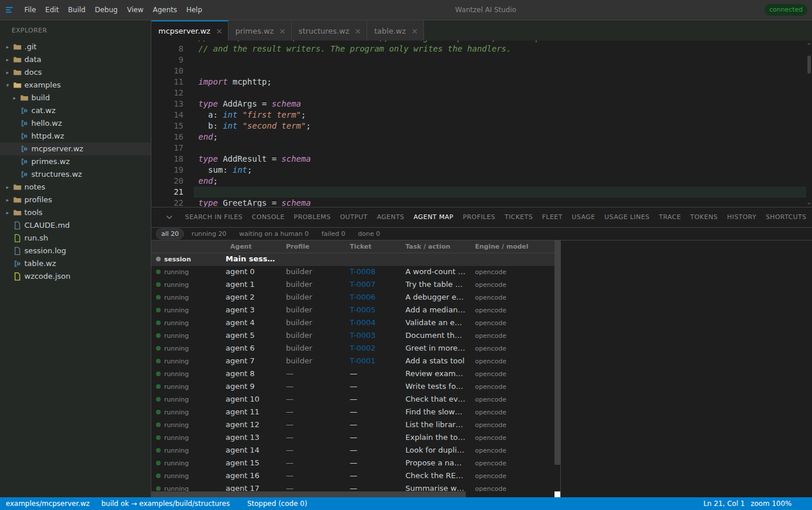Expand the tools folder

tap(8, 213)
